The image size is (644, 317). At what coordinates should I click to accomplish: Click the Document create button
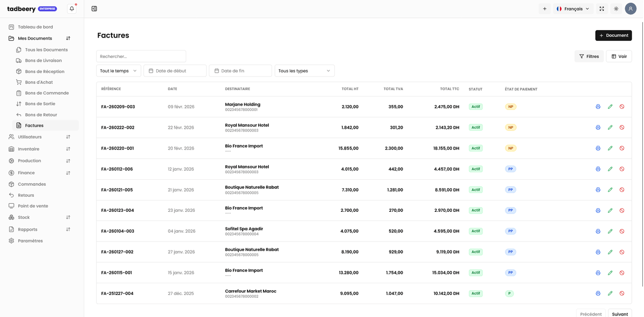[613, 35]
